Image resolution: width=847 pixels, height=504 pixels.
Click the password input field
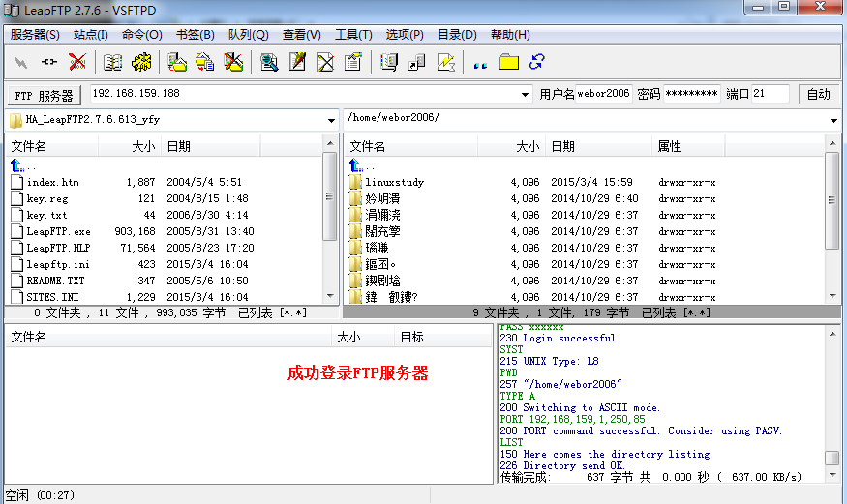click(x=691, y=94)
